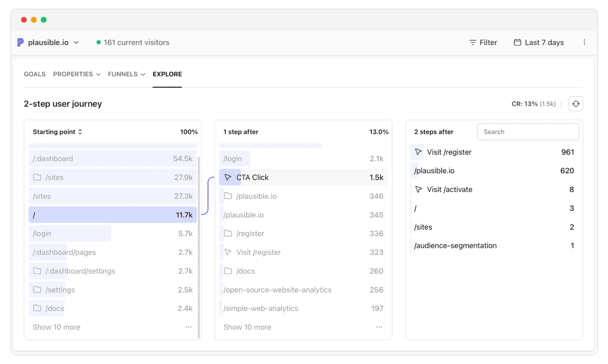The image size is (608, 364).
Task: Click the up-down arrows next to Starting point
Action: coord(80,132)
